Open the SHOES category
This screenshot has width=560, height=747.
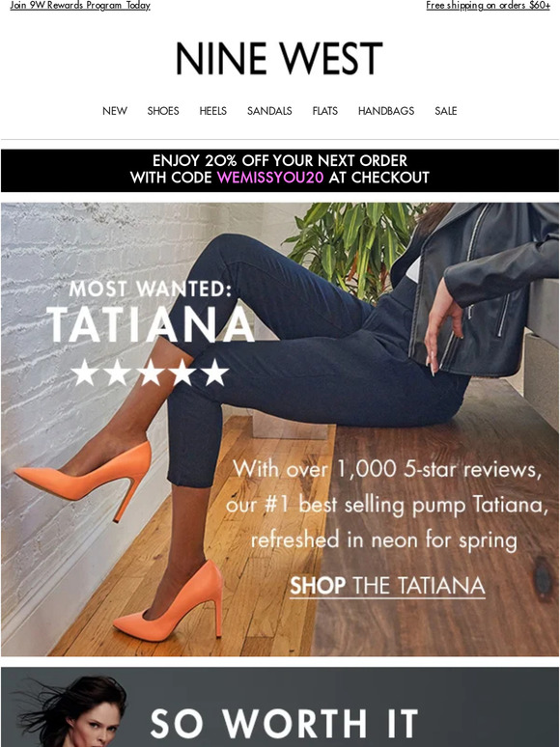(x=163, y=111)
